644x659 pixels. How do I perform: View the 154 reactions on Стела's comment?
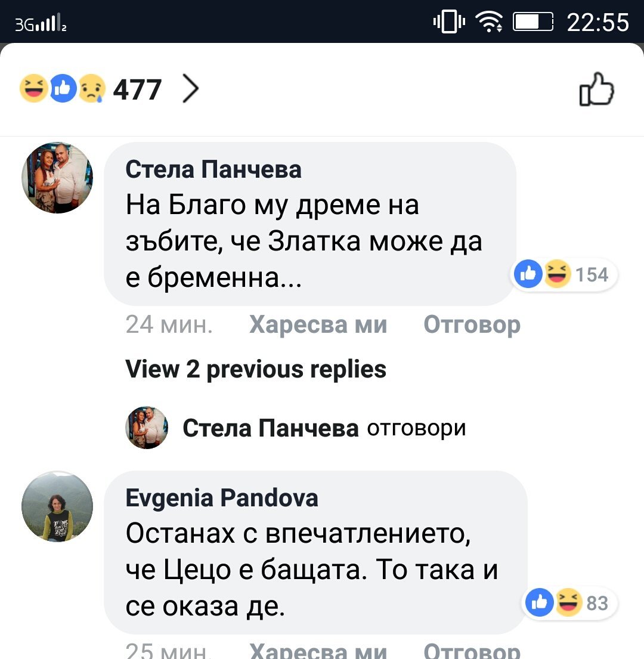coord(565,275)
